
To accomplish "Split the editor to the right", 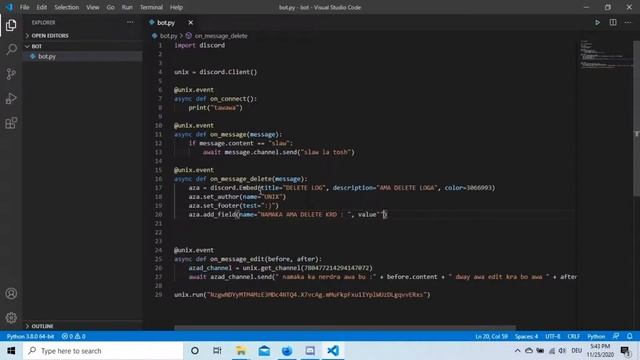I will [613, 22].
